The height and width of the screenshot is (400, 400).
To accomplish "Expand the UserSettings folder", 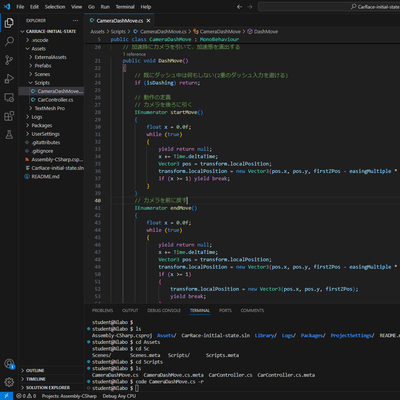I will (x=51, y=134).
